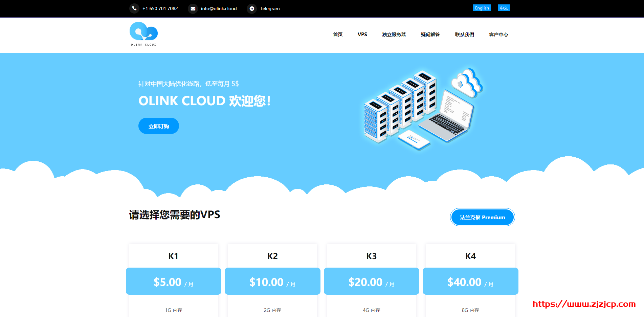Click 联系我们 in the navigation bar
Image resolution: width=644 pixels, height=317 pixels.
coord(464,34)
